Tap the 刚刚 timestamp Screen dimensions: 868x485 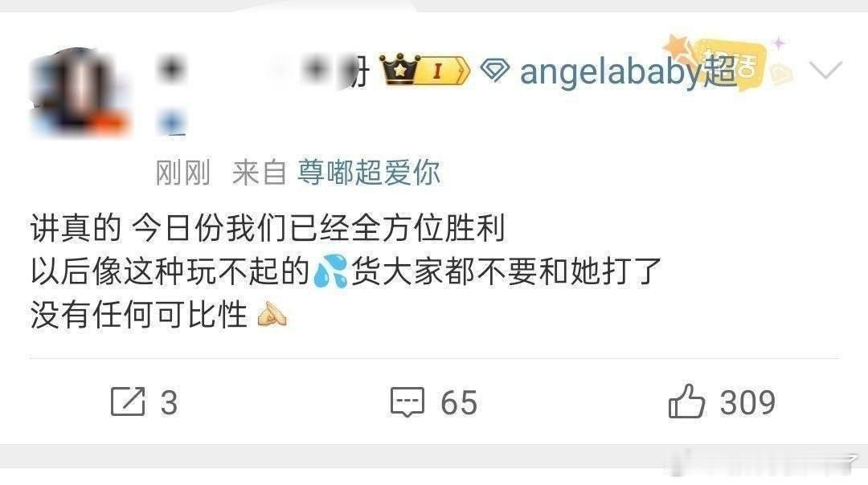[182, 173]
